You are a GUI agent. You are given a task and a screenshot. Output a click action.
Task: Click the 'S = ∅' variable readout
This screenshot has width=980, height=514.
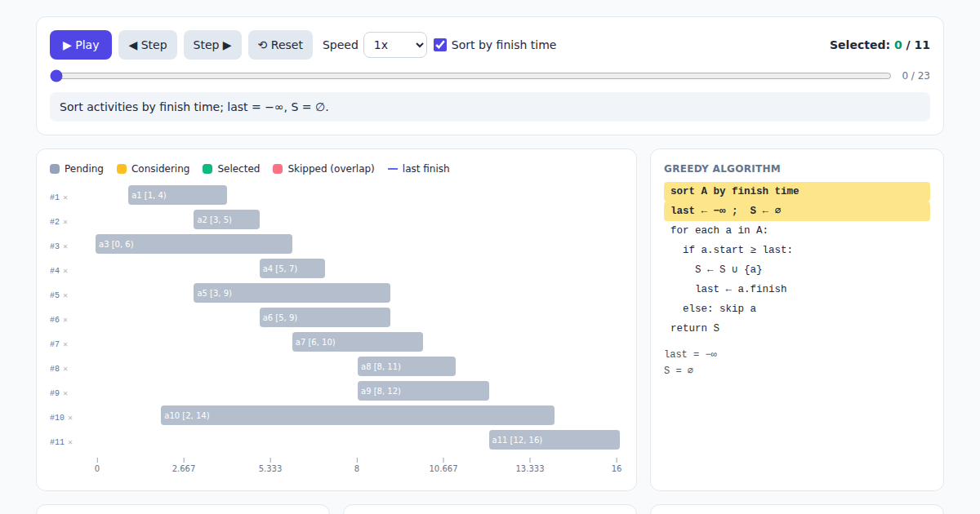679,370
